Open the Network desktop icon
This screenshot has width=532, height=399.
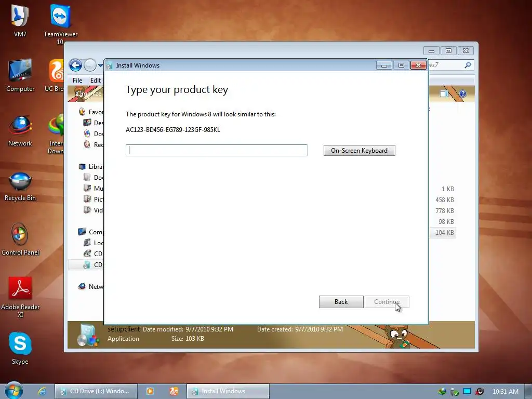point(20,130)
